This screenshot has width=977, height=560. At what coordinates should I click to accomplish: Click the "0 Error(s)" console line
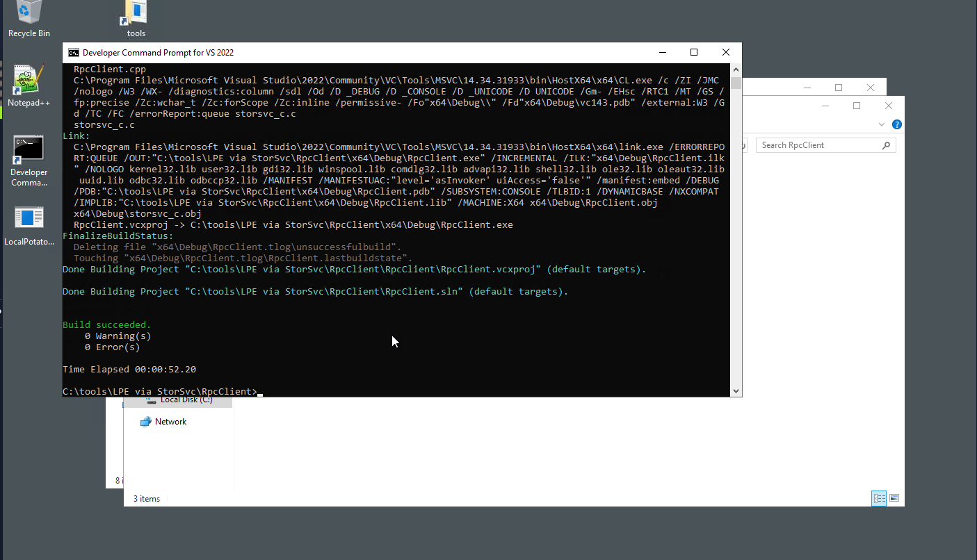click(x=113, y=347)
